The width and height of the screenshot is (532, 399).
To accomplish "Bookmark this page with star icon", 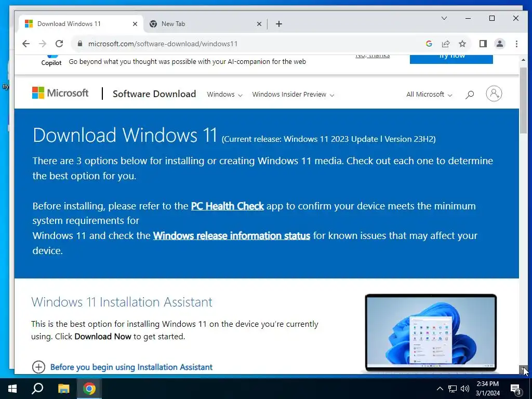I will [x=462, y=44].
